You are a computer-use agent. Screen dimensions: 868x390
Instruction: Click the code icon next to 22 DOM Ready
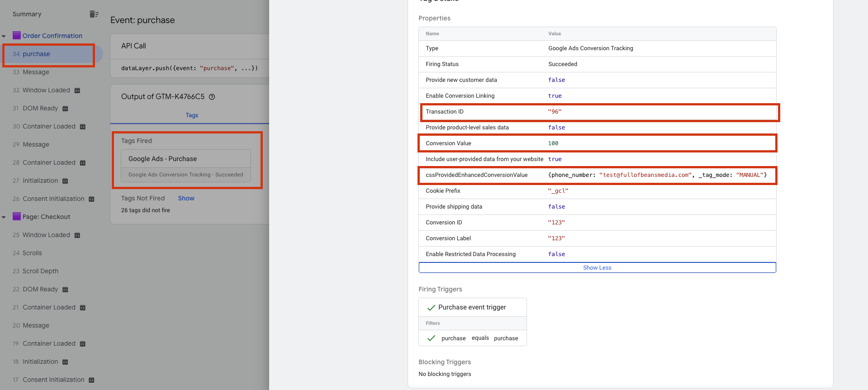pos(65,290)
